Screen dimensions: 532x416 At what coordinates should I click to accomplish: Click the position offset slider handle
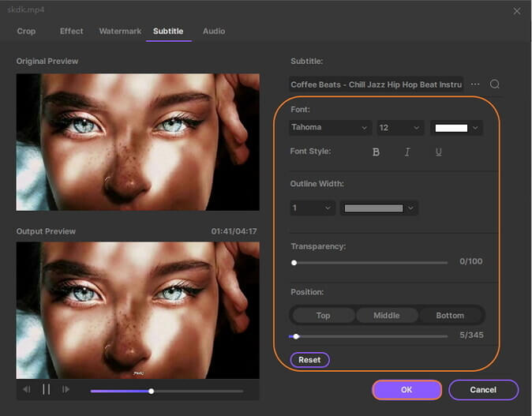[x=296, y=336]
